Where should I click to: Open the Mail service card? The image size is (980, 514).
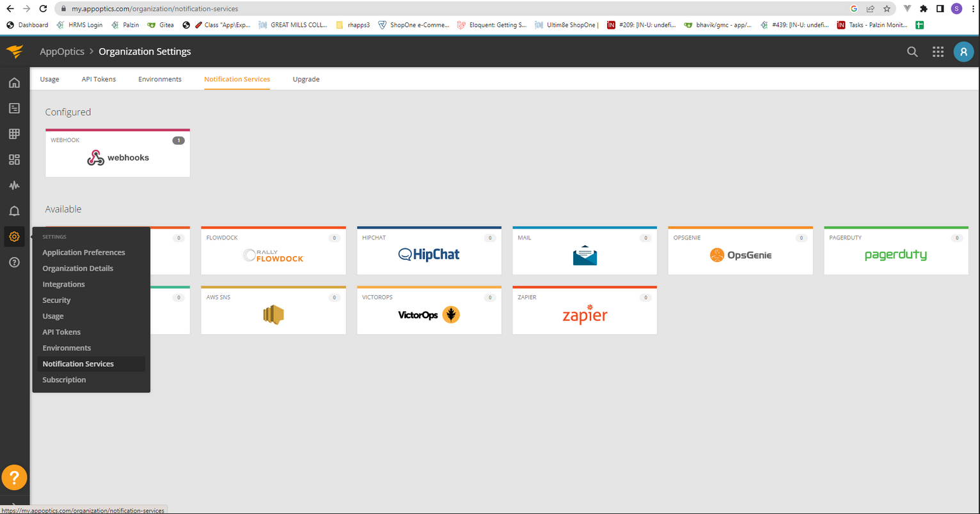[585, 251]
